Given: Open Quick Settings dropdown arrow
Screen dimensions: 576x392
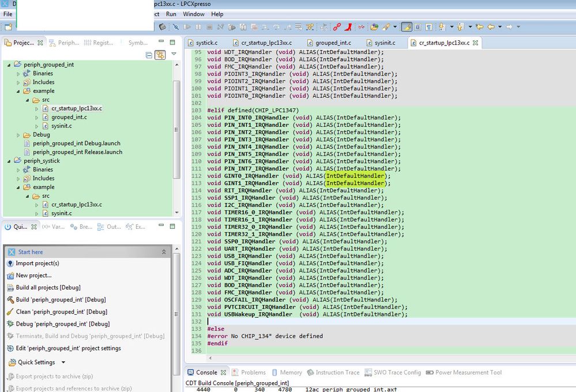Looking at the screenshot, I should 63,362.
